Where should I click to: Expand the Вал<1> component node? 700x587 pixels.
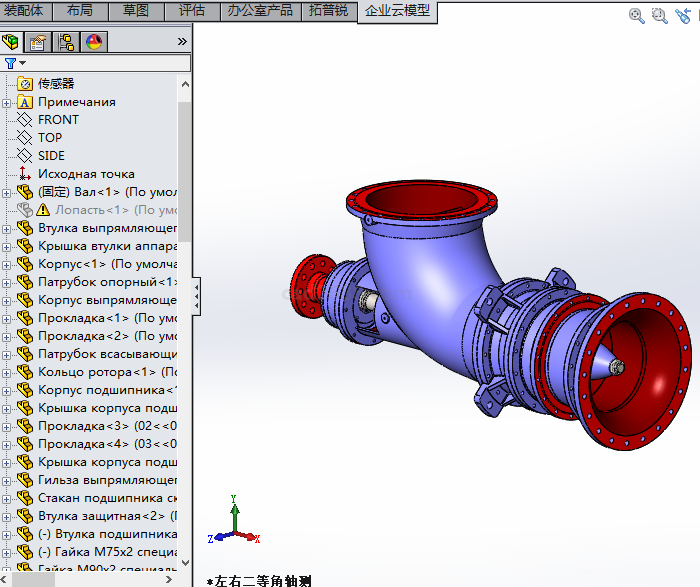click(7, 192)
